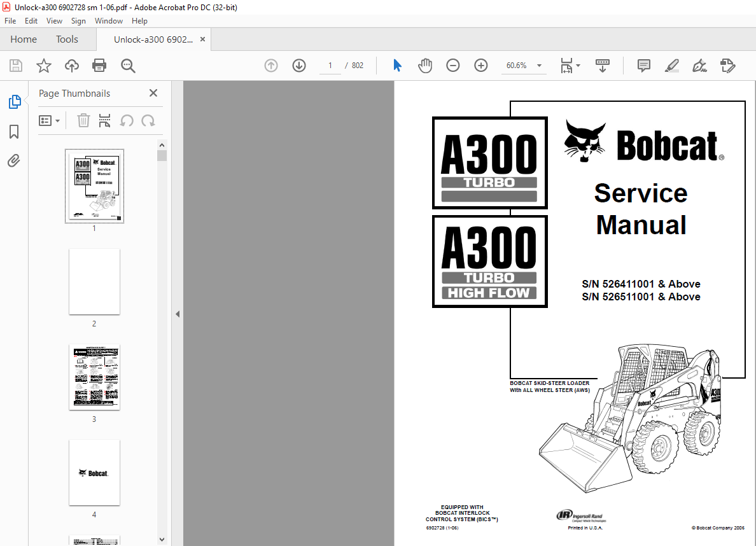Click the total pages '802' text
This screenshot has width=756, height=546.
(357, 66)
